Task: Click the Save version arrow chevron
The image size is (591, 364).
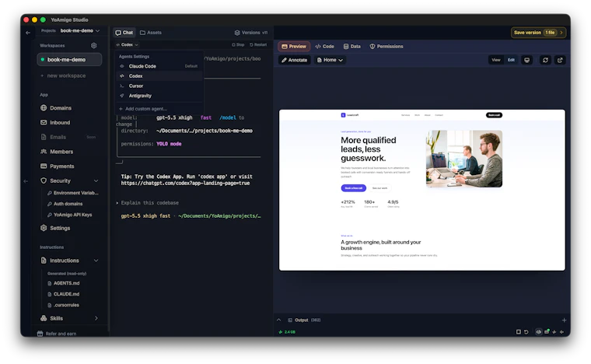Action: (x=561, y=33)
